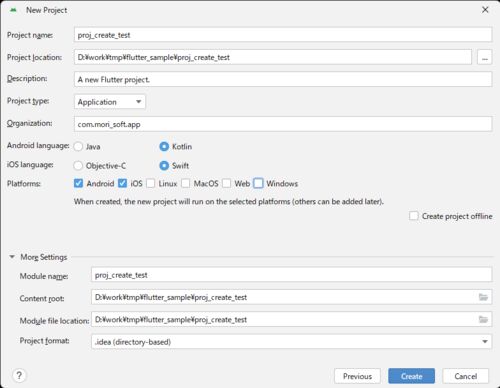
Task: Open the help question mark button
Action: [x=19, y=376]
